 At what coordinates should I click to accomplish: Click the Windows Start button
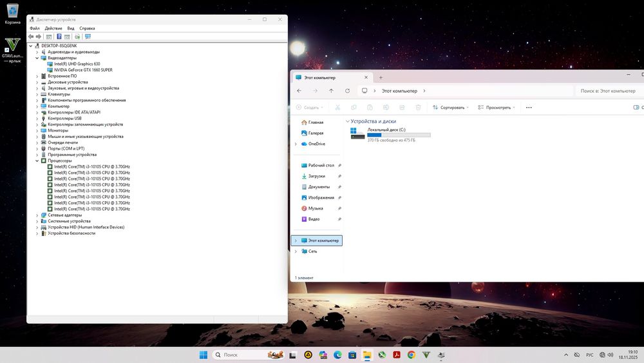pyautogui.click(x=204, y=355)
